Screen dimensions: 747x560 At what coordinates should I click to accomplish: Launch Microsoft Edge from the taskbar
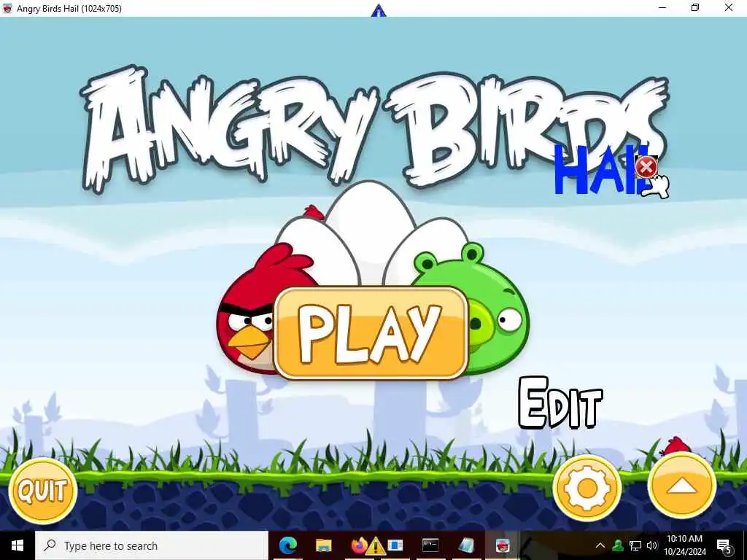pos(288,545)
